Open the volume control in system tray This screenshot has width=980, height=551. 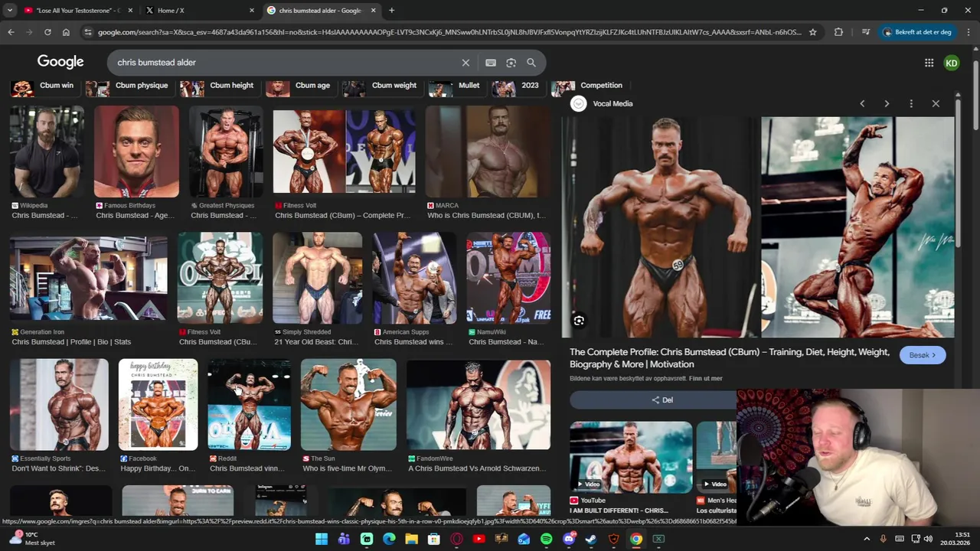pos(929,539)
